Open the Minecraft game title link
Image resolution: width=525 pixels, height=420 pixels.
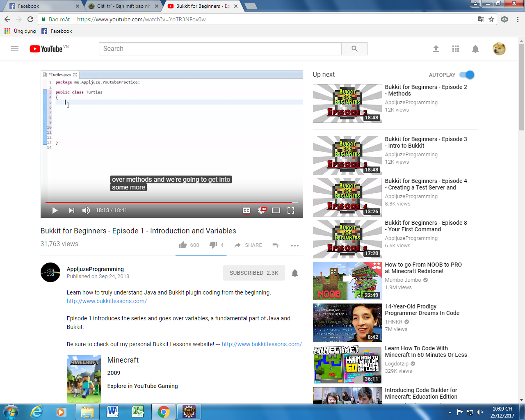click(123, 360)
